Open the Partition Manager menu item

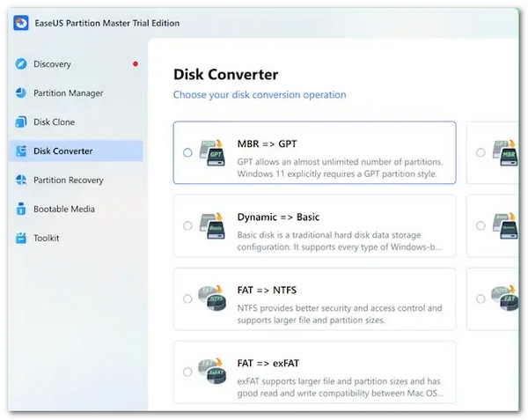tap(68, 93)
